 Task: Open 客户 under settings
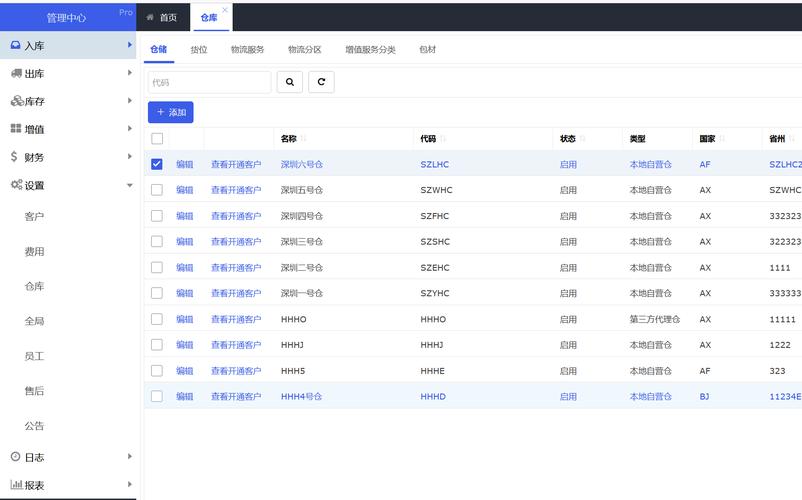[34, 217]
